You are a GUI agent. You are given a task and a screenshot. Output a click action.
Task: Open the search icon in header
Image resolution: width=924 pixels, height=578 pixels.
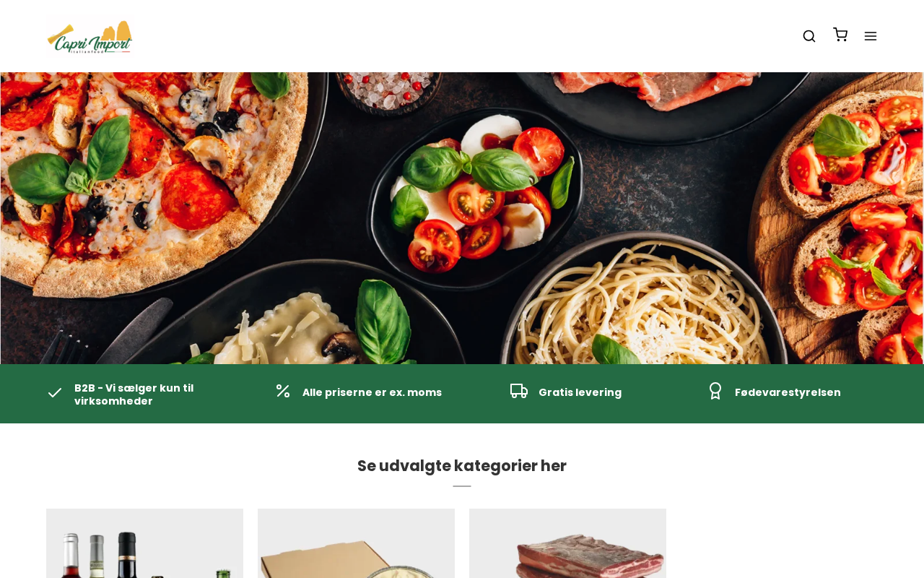[809, 36]
